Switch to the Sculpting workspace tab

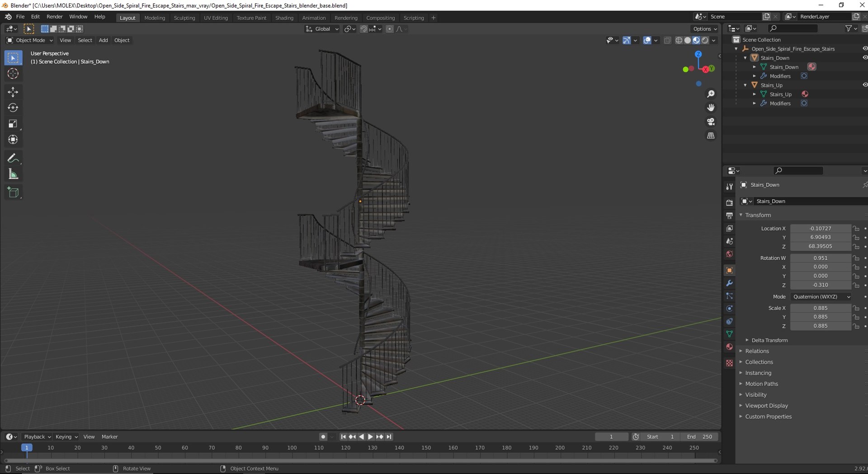184,18
